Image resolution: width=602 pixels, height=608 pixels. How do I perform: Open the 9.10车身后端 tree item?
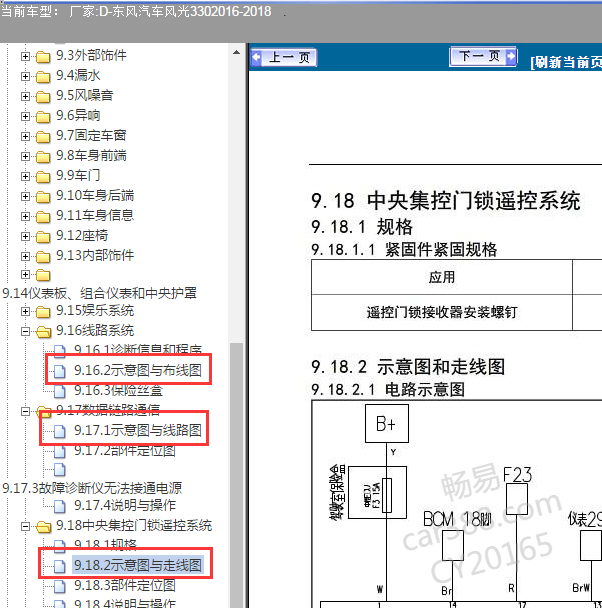pyautogui.click(x=95, y=196)
